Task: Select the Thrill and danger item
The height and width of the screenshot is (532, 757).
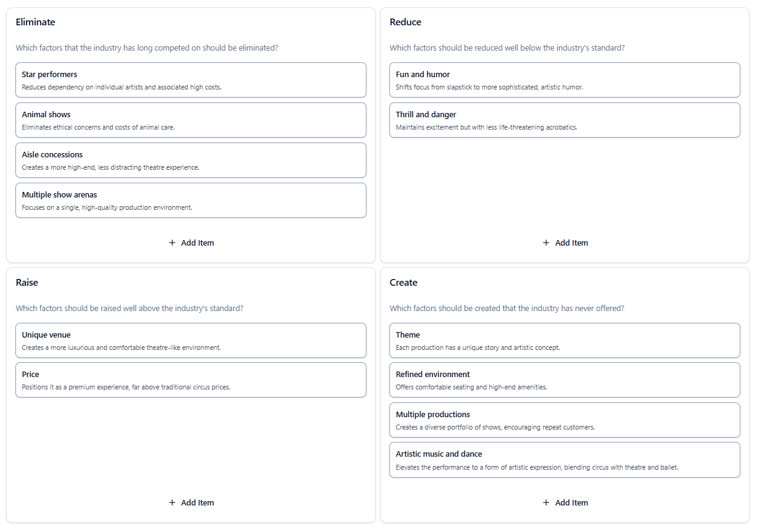Action: pos(565,120)
